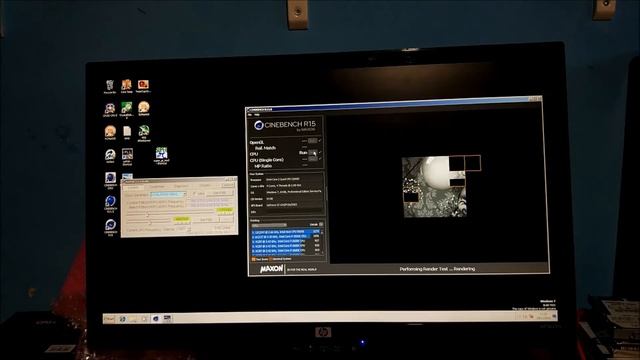
Task: Run the OpenGL benchmark test
Action: point(313,140)
